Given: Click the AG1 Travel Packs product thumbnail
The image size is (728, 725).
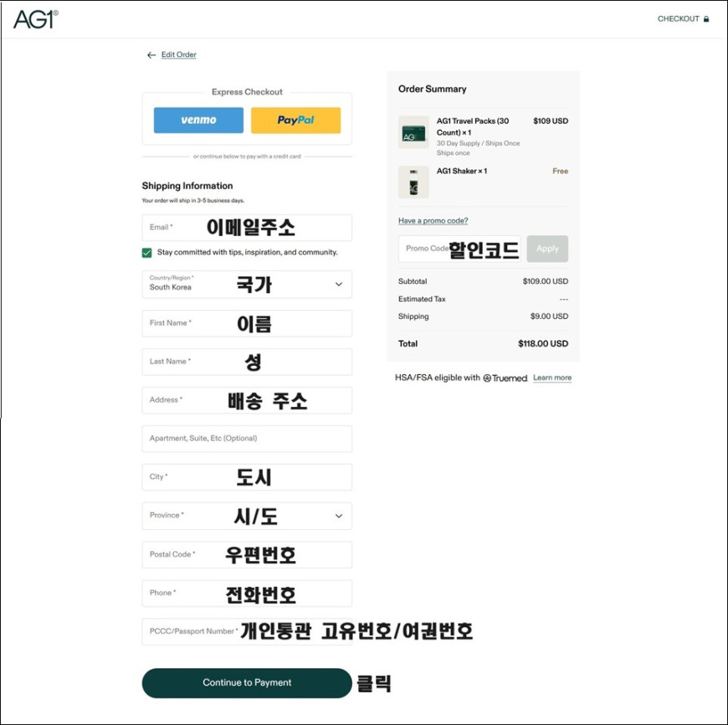Looking at the screenshot, I should coord(413,132).
